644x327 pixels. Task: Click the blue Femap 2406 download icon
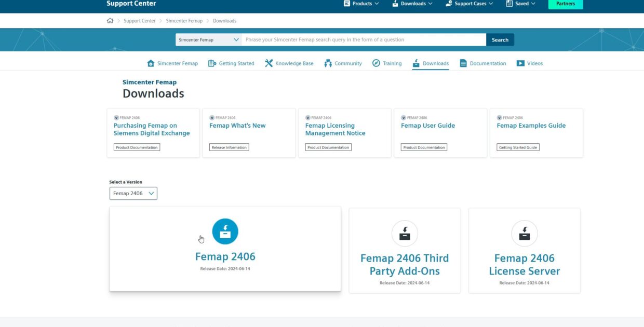[x=225, y=231]
